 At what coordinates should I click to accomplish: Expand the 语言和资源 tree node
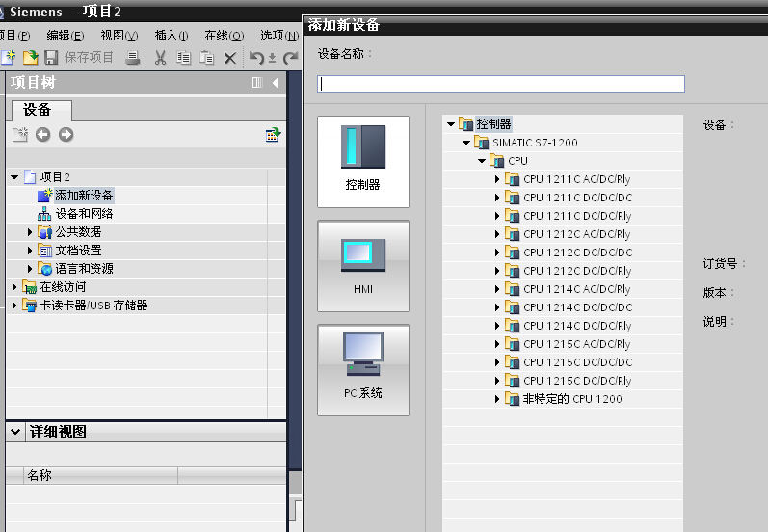(x=29, y=269)
